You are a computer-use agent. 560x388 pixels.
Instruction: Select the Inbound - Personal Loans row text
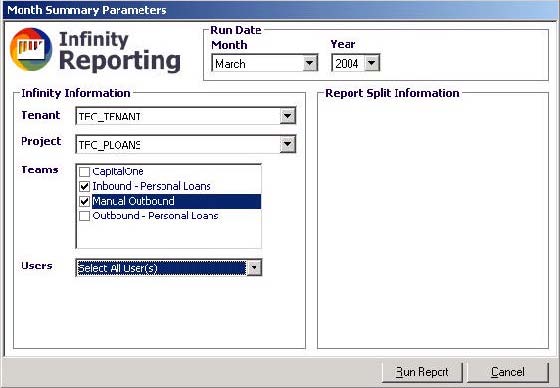pyautogui.click(x=151, y=186)
